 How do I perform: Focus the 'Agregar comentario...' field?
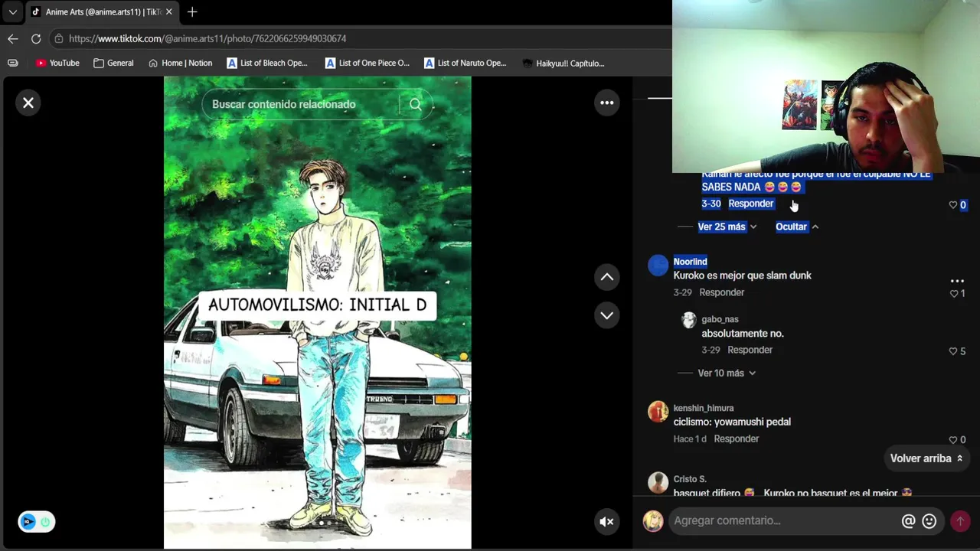coord(785,520)
